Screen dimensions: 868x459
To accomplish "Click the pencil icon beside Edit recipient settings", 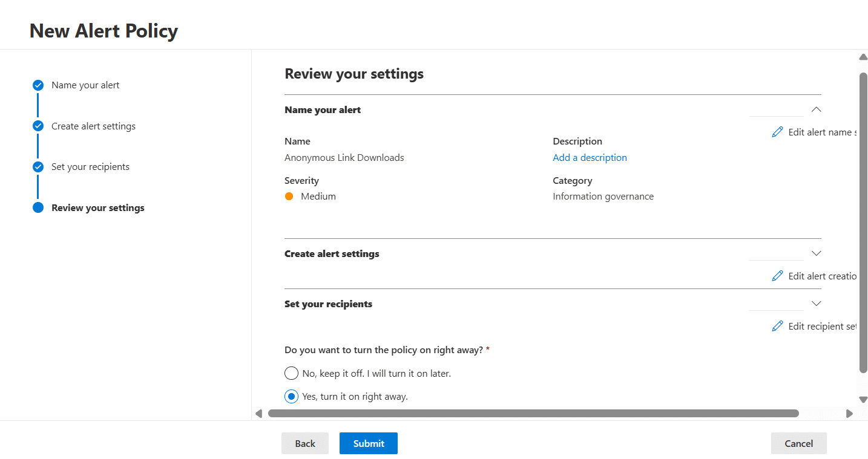I will coord(778,327).
